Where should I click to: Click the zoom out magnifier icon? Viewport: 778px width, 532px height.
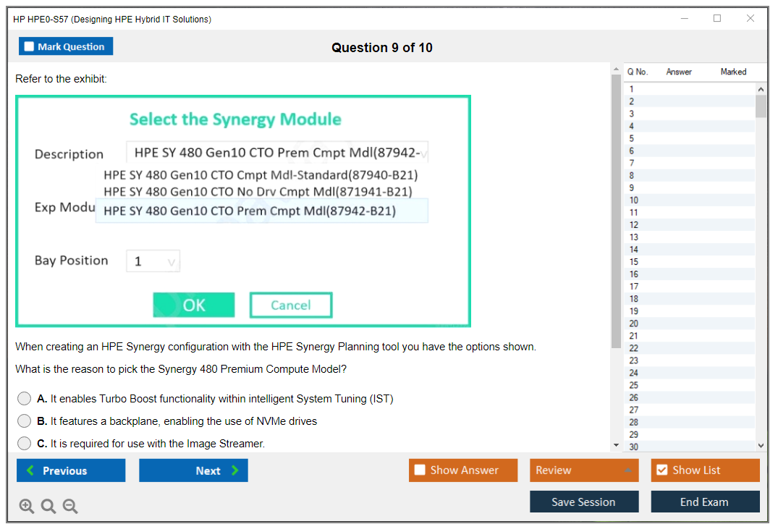(x=70, y=507)
